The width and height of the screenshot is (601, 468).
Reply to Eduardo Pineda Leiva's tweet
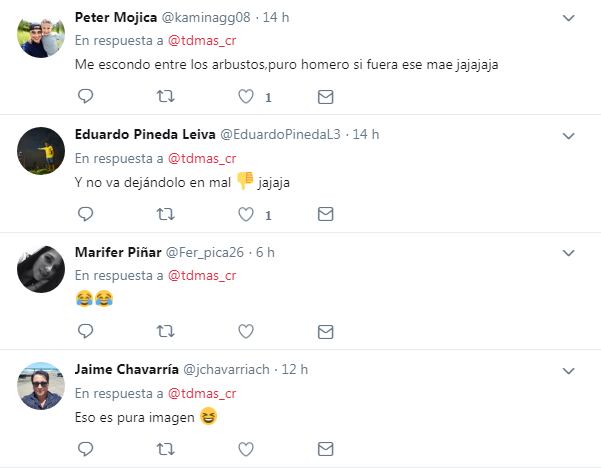click(x=85, y=214)
